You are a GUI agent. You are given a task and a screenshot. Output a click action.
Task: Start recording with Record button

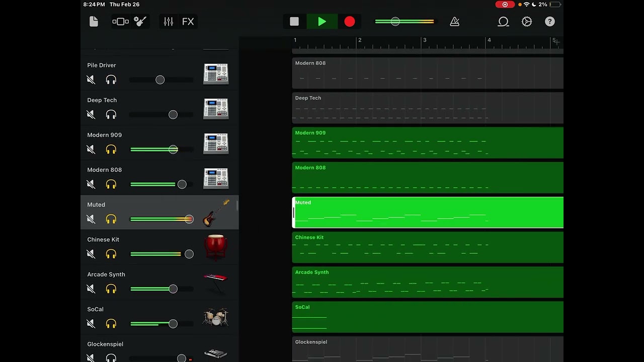(350, 22)
